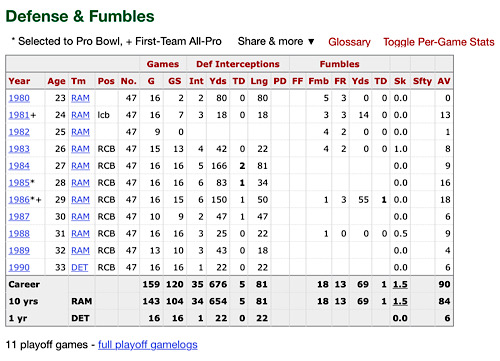Click the DET team link in 1990 row
The width and height of the screenshot is (500, 361).
pyautogui.click(x=80, y=267)
